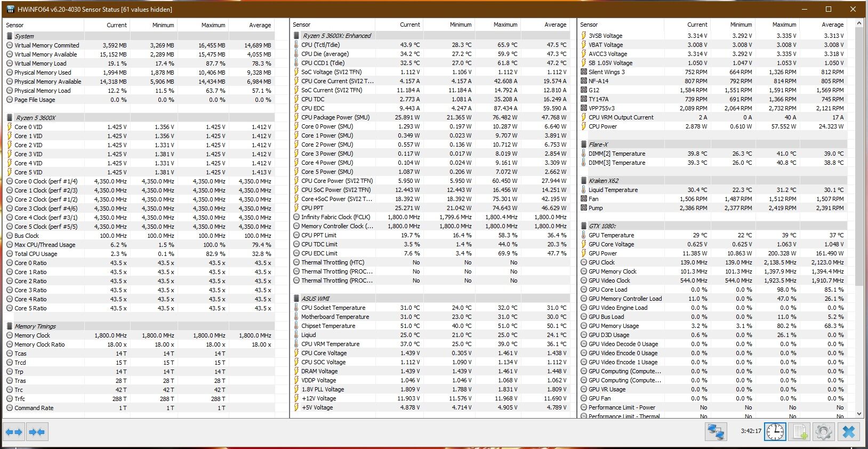Viewport: 868px width, 449px height.
Task: Click the Flare-X section icon
Action: click(584, 145)
